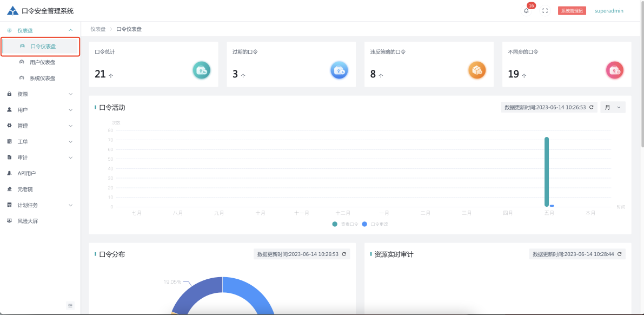The width and height of the screenshot is (644, 315).
Task: Click the teal 口令总计 card icon
Action: [202, 70]
